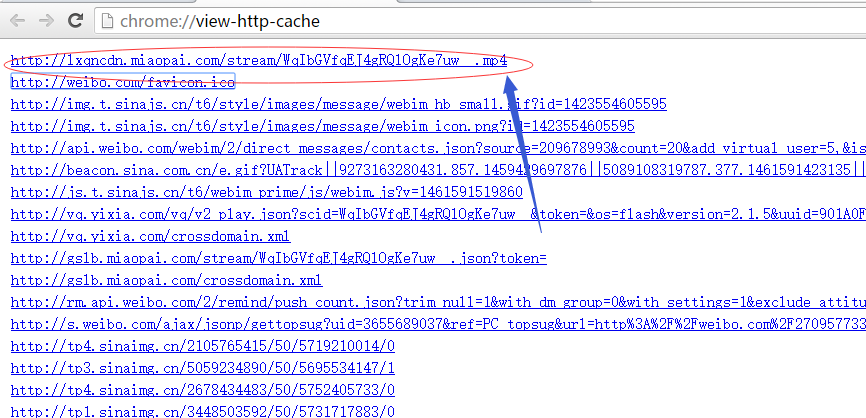The width and height of the screenshot is (866, 418).
Task: Open the lxqncdn.miaopai.com .mp4 stream link
Action: click(258, 61)
